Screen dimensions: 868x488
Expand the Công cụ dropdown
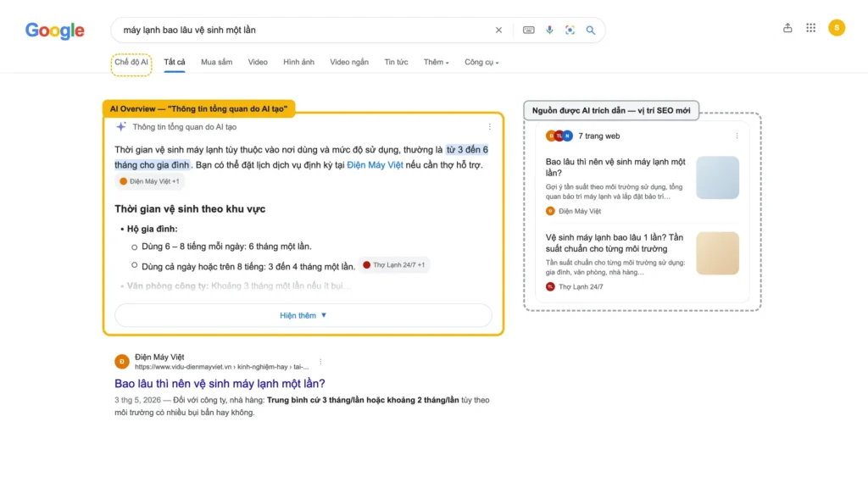481,63
